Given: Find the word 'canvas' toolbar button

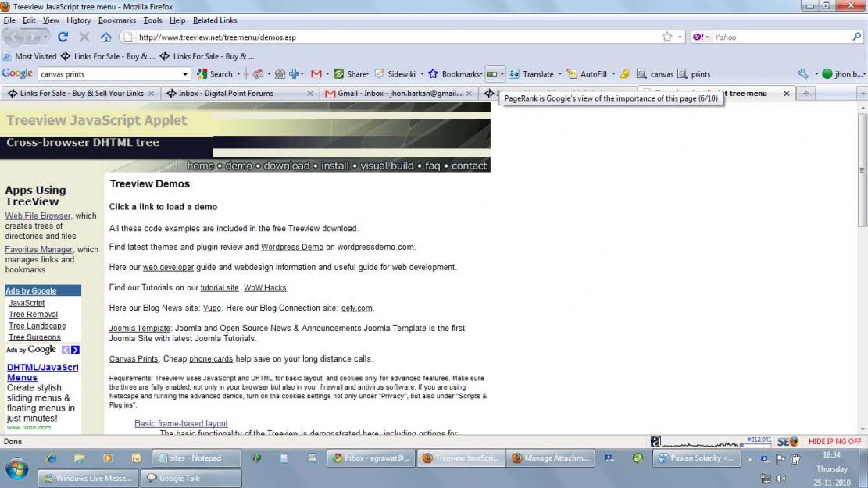Looking at the screenshot, I should (655, 74).
